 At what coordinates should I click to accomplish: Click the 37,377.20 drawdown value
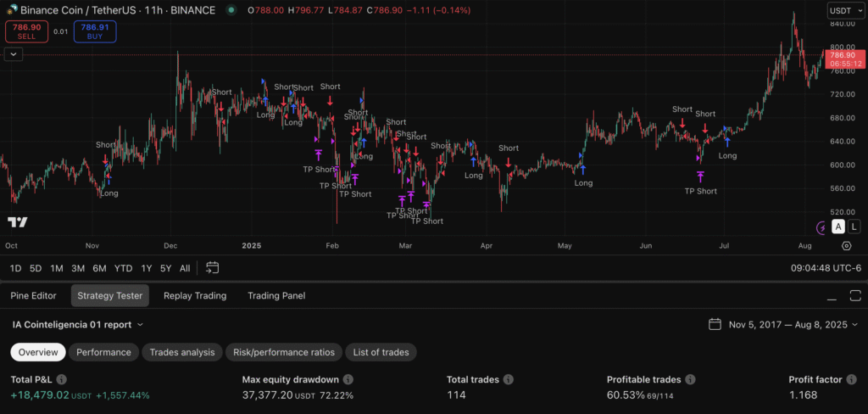tap(267, 395)
